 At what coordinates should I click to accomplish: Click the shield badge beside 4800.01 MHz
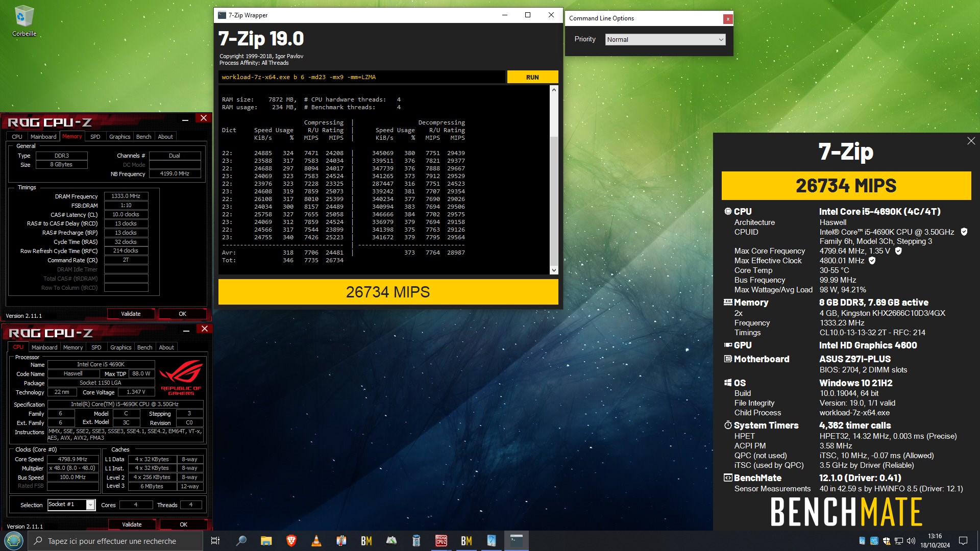click(x=872, y=260)
